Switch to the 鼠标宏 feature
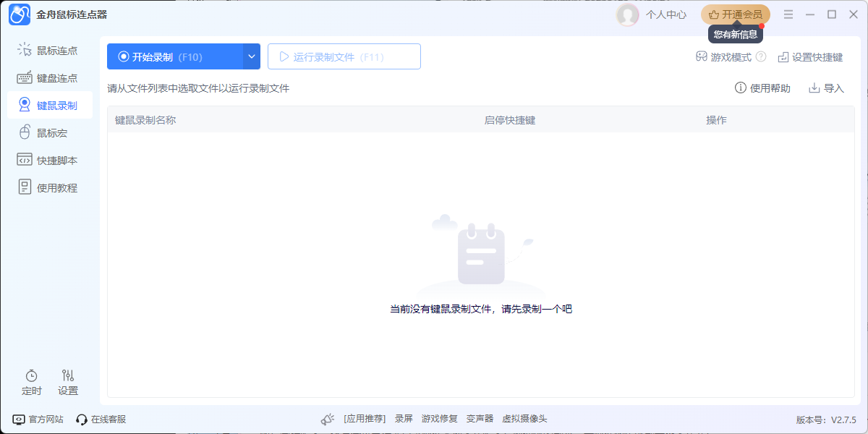The image size is (868, 434). [51, 132]
